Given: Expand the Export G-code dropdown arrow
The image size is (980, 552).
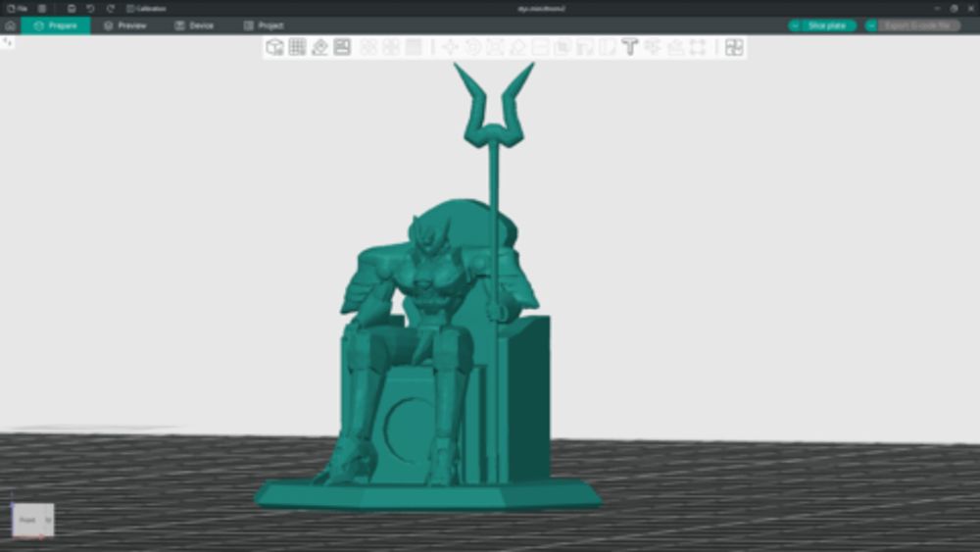Looking at the screenshot, I should click(x=871, y=25).
